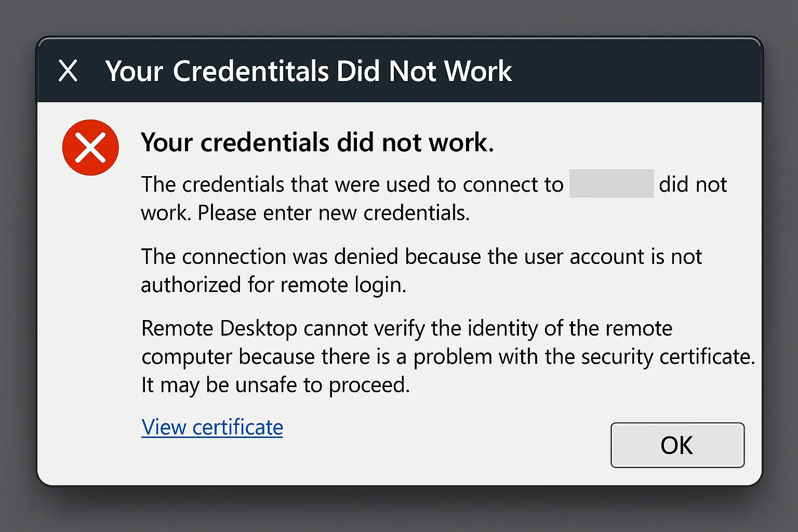The width and height of the screenshot is (798, 532).
Task: Click the 'It may be unsafe to proceed.' line
Action: [x=275, y=385]
